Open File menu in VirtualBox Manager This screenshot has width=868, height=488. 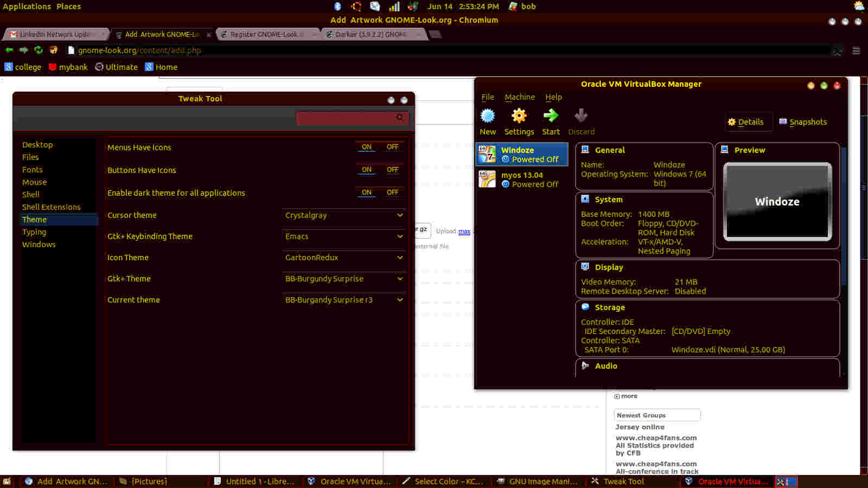pyautogui.click(x=488, y=97)
